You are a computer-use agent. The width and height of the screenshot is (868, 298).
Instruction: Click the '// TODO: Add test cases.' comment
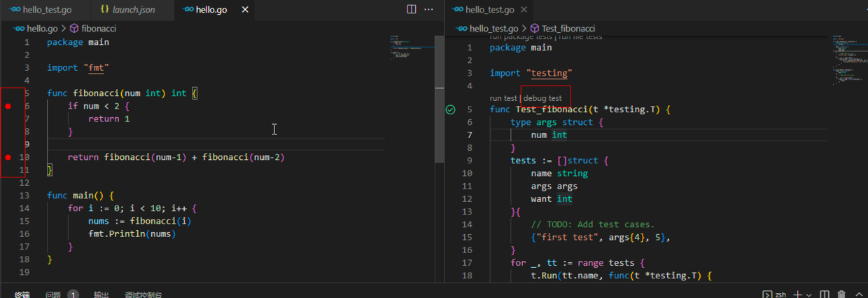coord(592,224)
